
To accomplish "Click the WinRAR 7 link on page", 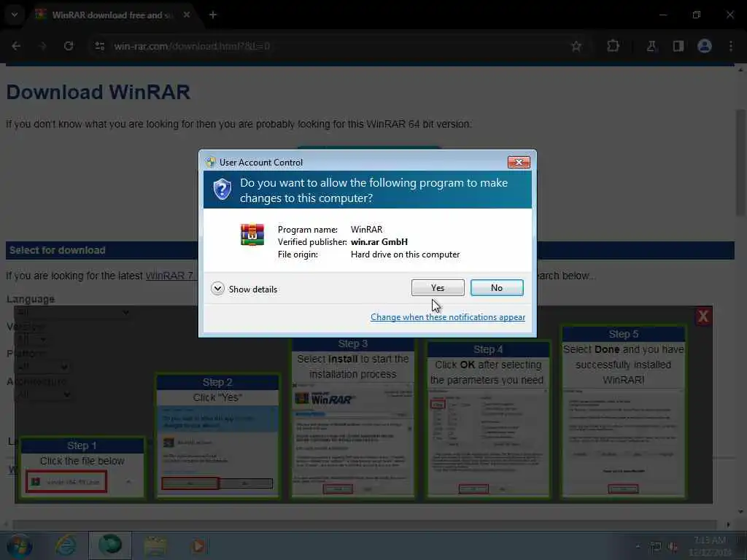I will coord(169,276).
